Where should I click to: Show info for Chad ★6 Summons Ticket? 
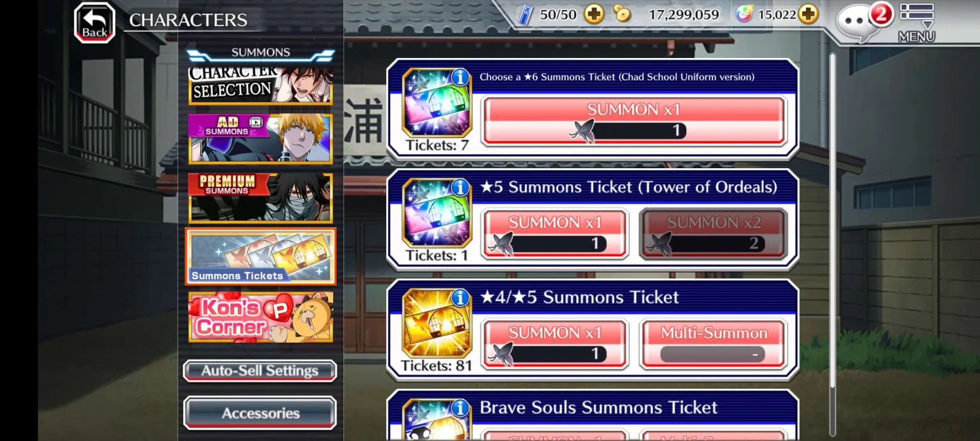click(460, 77)
